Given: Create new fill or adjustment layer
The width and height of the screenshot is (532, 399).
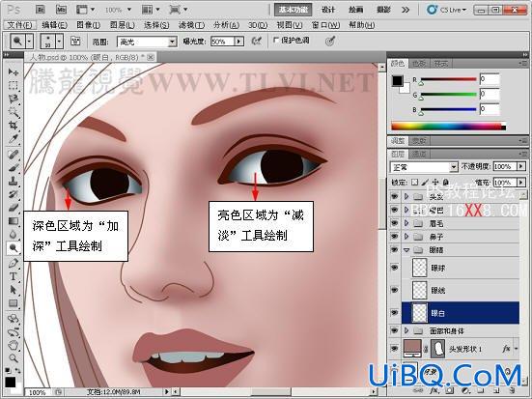Looking at the screenshot, I should (x=465, y=391).
